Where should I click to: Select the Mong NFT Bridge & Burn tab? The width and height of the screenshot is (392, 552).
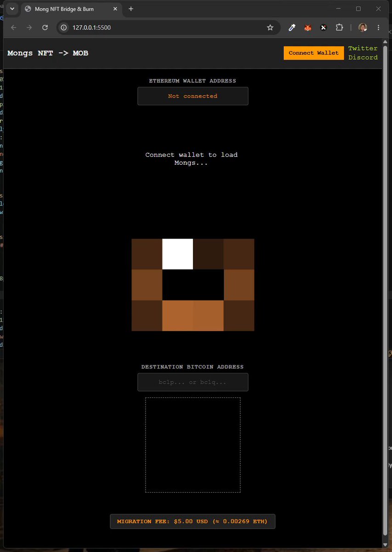tap(71, 9)
